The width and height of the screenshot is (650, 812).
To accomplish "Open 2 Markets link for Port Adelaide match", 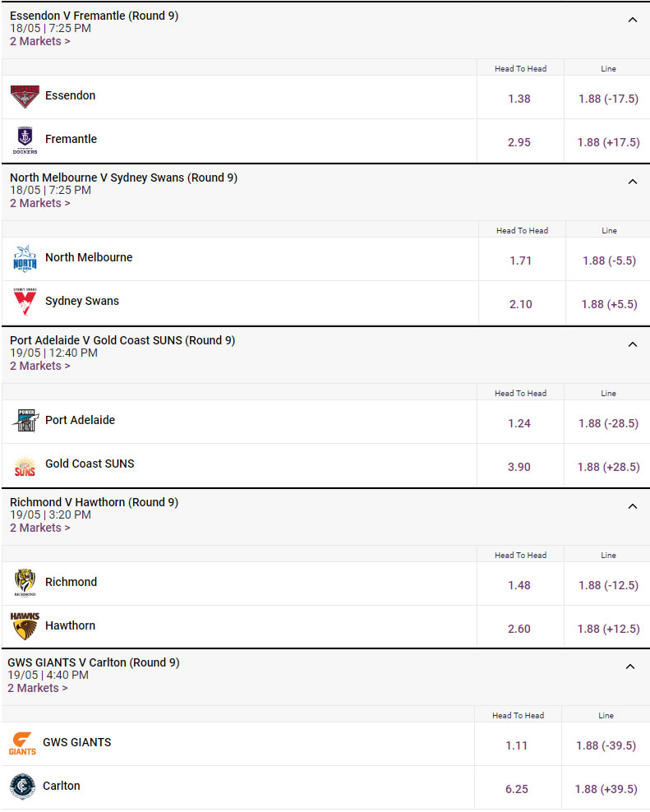I will (x=39, y=366).
